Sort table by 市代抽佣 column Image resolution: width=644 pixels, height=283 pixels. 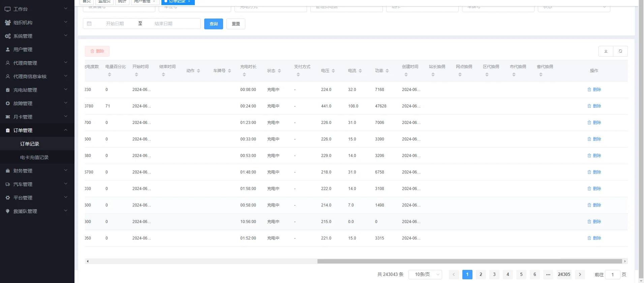[514, 74]
